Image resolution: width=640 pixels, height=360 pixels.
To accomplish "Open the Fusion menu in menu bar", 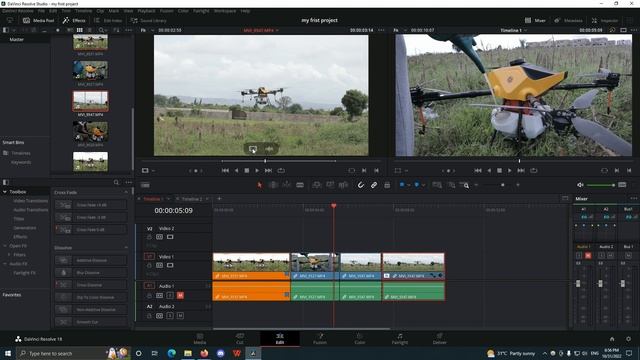I will pyautogui.click(x=167, y=11).
